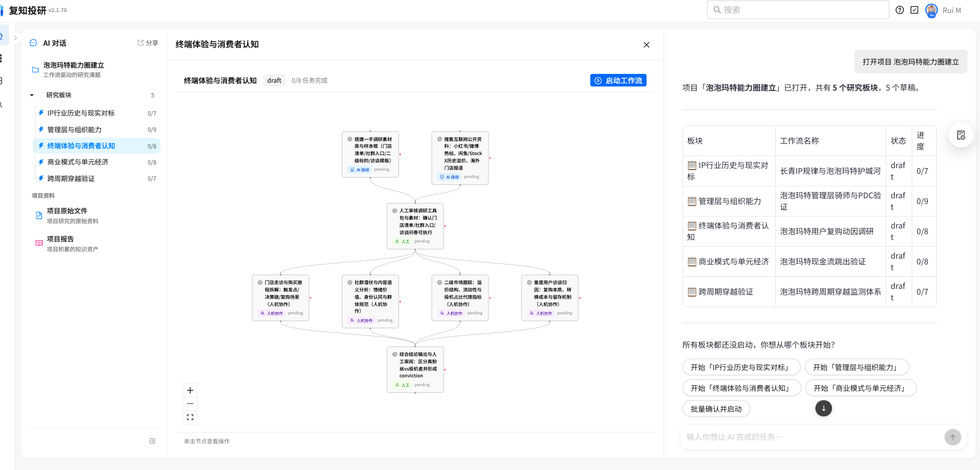This screenshot has height=470, width=980.
Task: Click 开始「IP行业历史与现实对标」 suggestion
Action: [741, 367]
